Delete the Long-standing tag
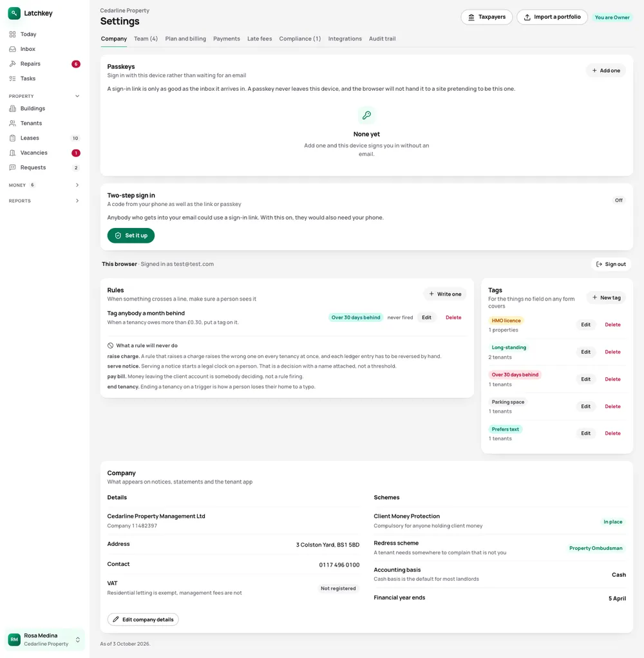The width and height of the screenshot is (644, 658). point(612,352)
